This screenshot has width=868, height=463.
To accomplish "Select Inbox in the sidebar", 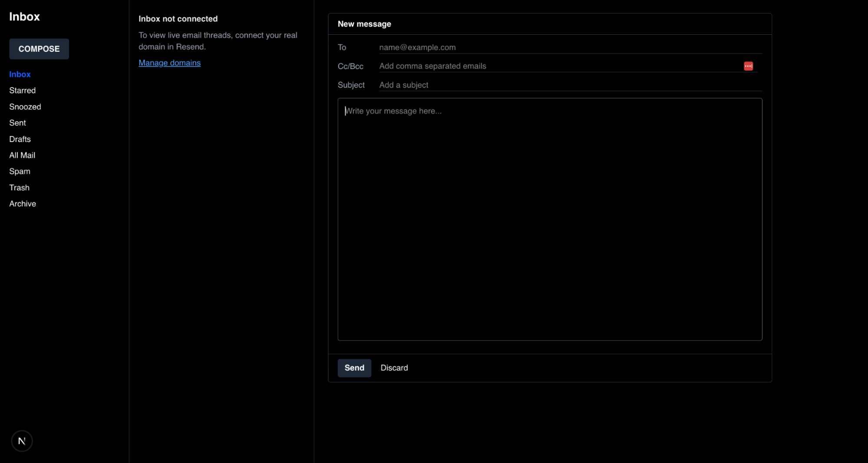I will click(20, 74).
